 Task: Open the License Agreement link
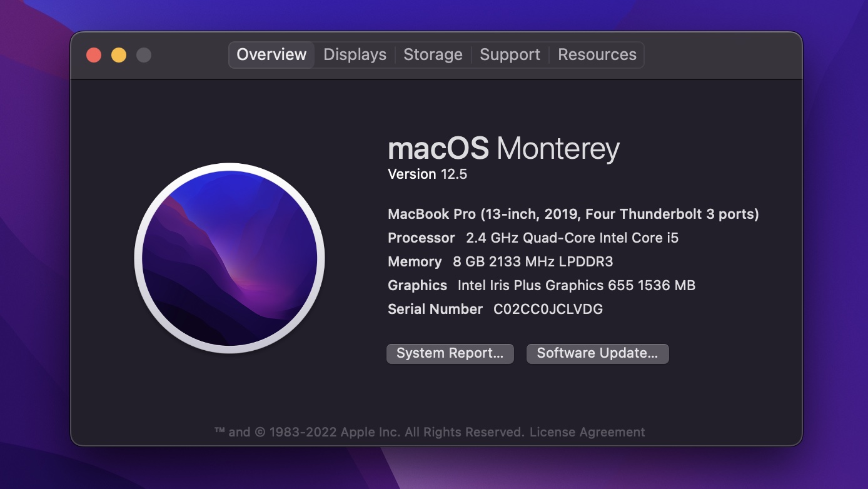[x=587, y=432]
